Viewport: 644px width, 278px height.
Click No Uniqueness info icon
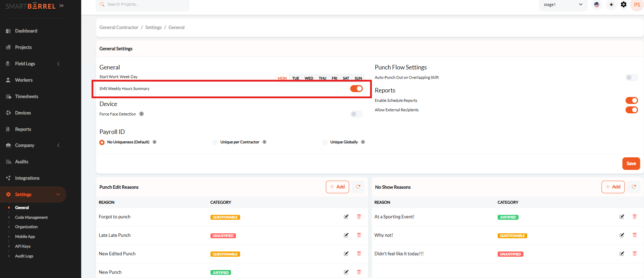(154, 142)
